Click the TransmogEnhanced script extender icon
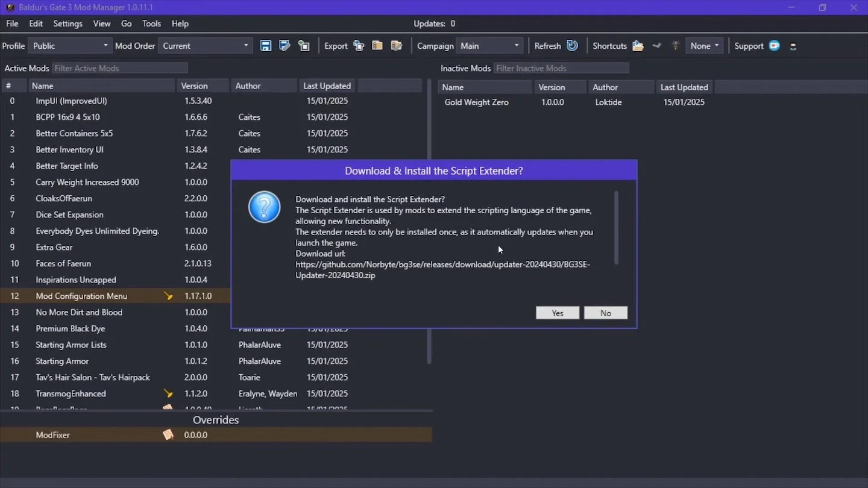868x488 pixels. pyautogui.click(x=168, y=393)
